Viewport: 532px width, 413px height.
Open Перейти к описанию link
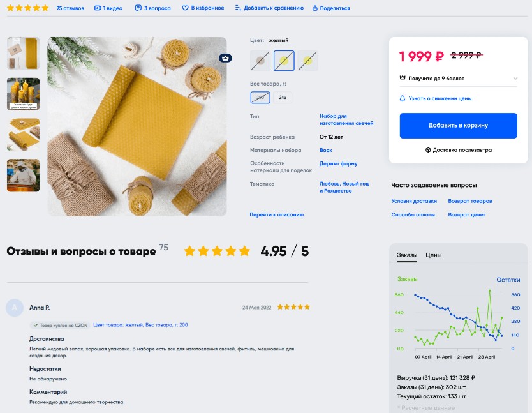pyautogui.click(x=276, y=214)
